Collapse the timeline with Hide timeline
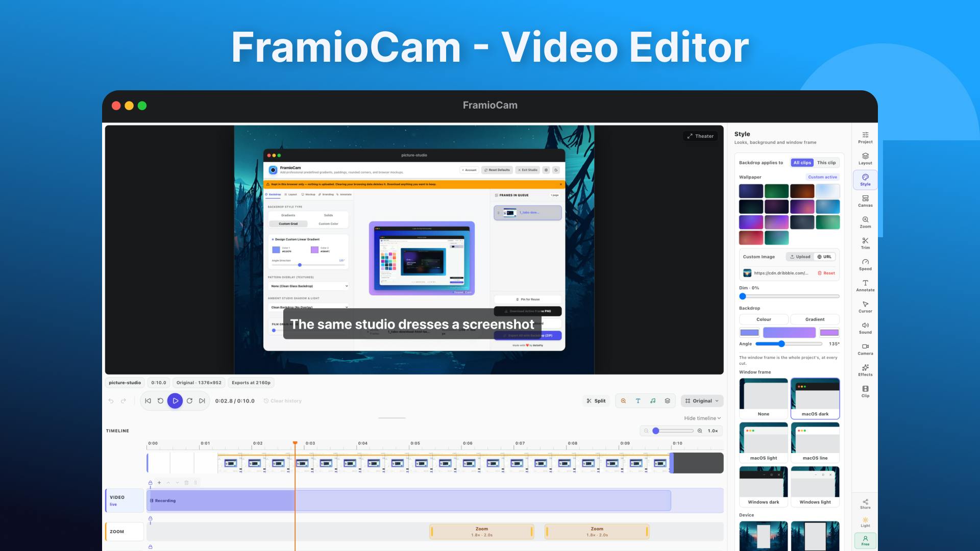The width and height of the screenshot is (980, 551). [x=702, y=418]
